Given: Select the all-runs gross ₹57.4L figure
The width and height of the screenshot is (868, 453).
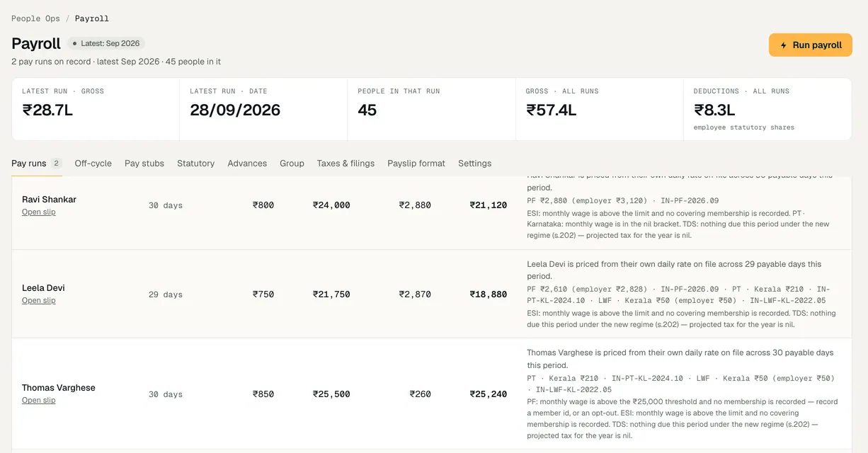Looking at the screenshot, I should [x=551, y=110].
